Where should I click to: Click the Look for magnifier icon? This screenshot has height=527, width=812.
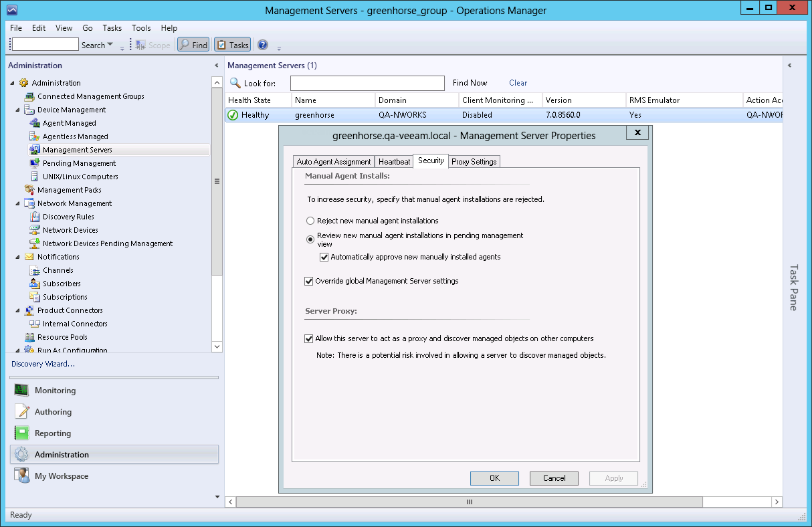[x=235, y=83]
